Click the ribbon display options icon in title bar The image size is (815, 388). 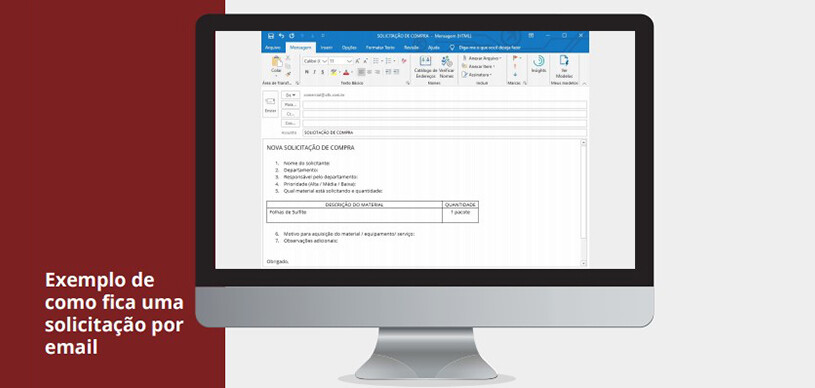pyautogui.click(x=531, y=36)
